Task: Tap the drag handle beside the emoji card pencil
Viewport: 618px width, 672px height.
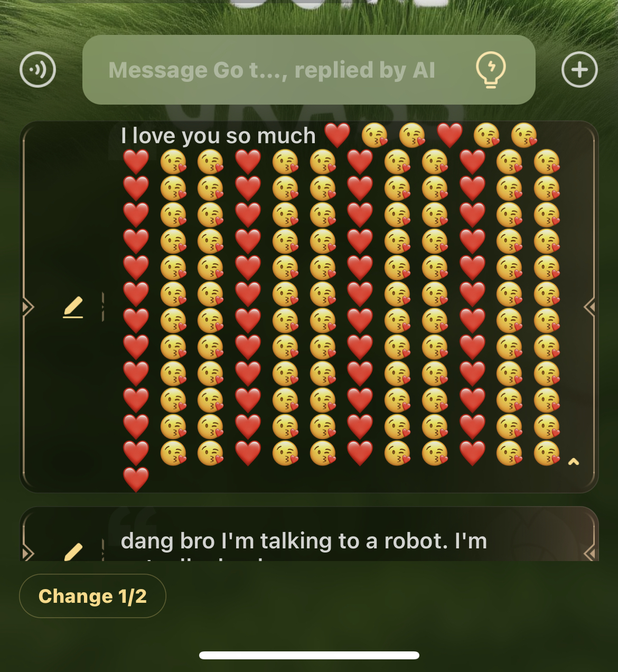Action: point(102,307)
